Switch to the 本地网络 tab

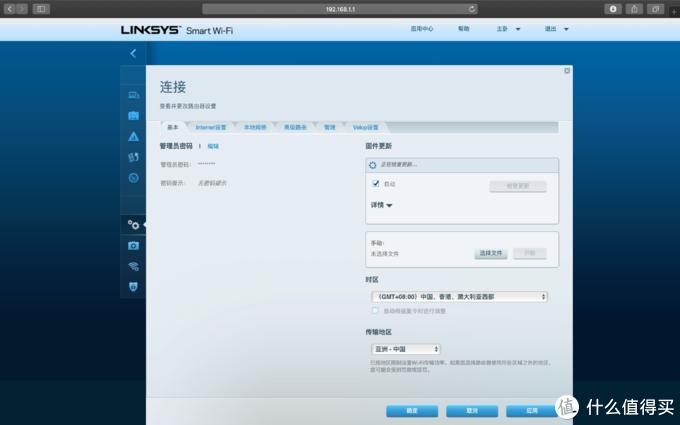coord(255,127)
